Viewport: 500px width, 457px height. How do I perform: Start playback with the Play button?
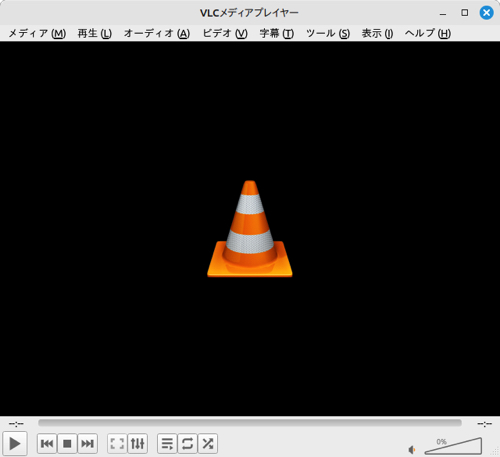pos(14,443)
